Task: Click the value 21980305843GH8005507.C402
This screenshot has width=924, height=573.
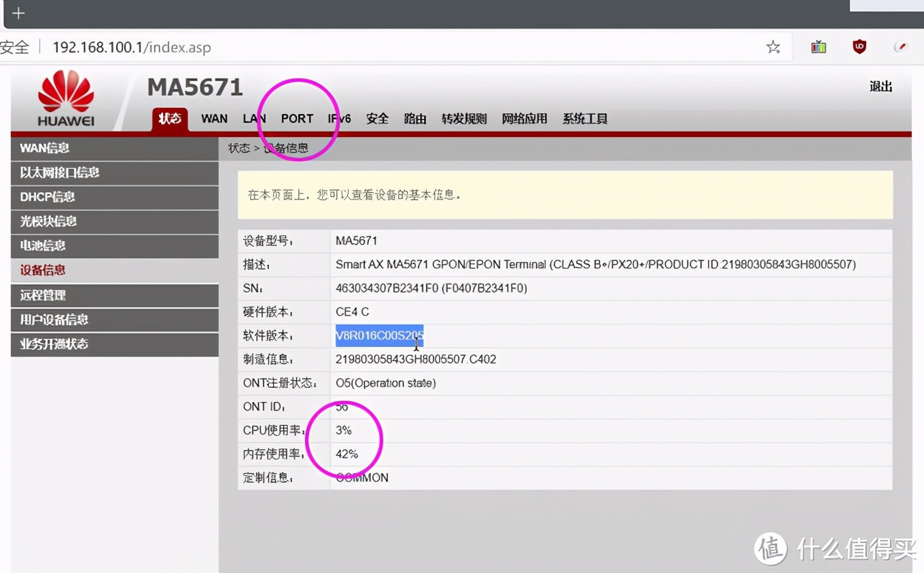Action: [416, 359]
